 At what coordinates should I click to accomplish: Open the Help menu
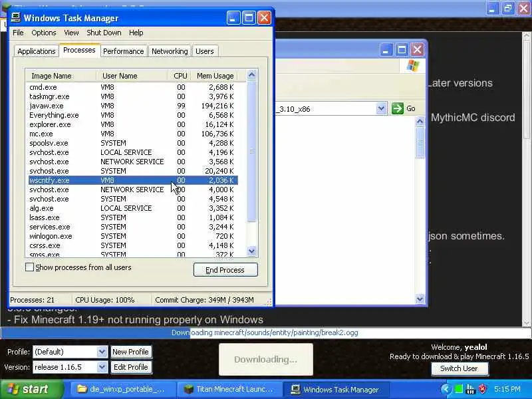(136, 33)
